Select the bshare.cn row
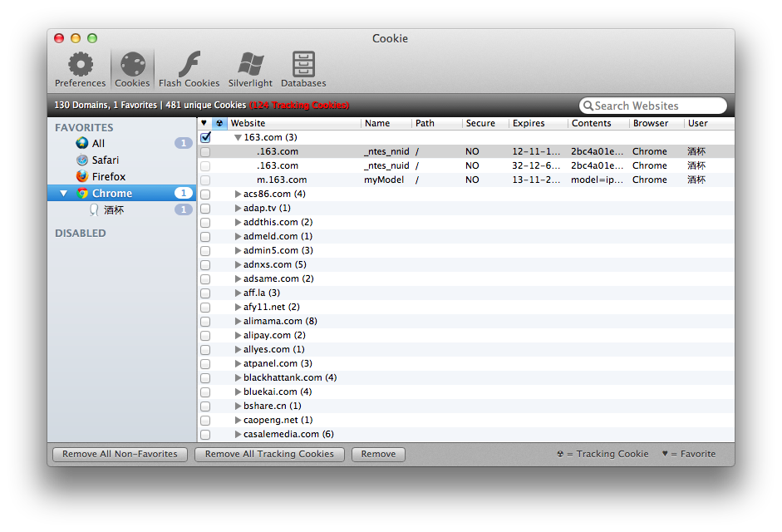782x532 pixels. click(466, 406)
